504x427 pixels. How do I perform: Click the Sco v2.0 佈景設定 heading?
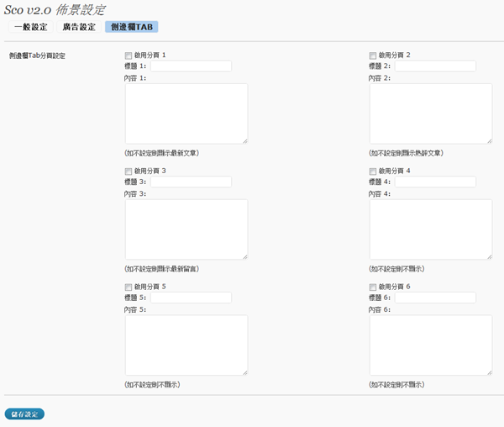(x=55, y=9)
